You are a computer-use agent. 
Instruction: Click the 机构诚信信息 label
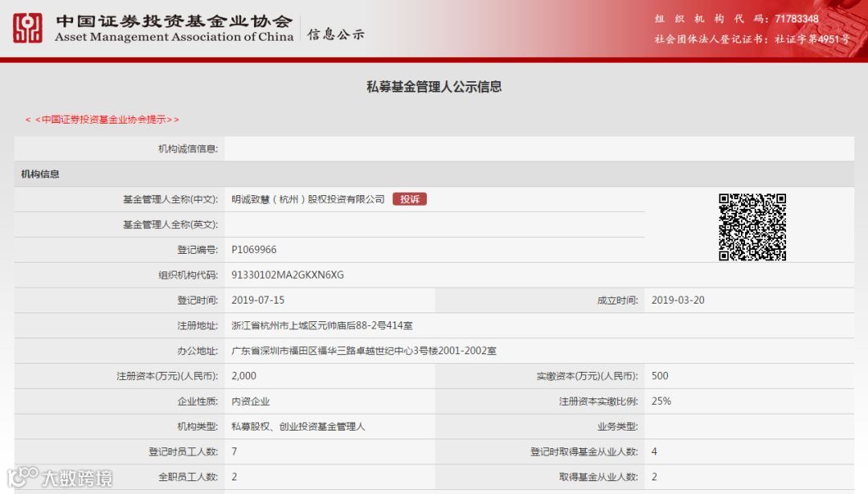tap(187, 149)
